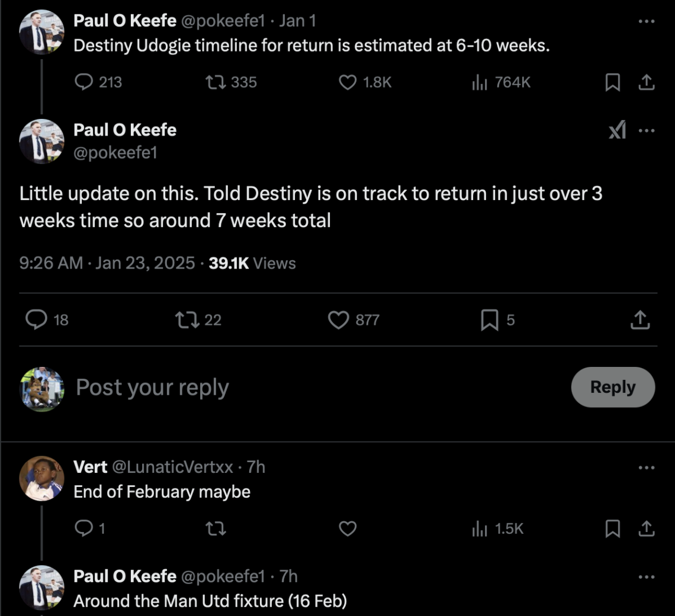
Task: Like the Jan 1 Udogie timeline post
Action: click(x=348, y=82)
